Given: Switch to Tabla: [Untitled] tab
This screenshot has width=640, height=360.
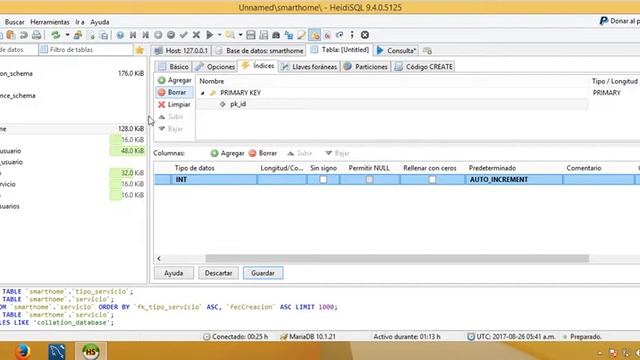Looking at the screenshot, I should coord(340,50).
